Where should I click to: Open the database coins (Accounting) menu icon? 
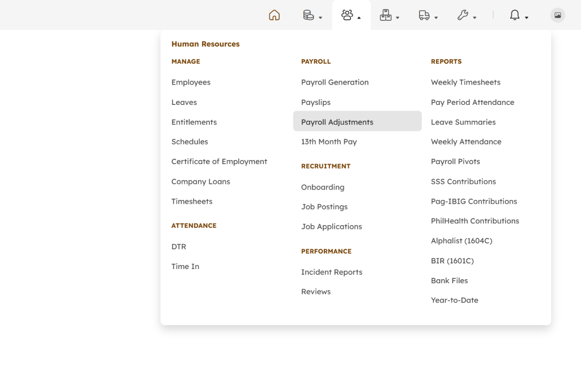(x=309, y=15)
